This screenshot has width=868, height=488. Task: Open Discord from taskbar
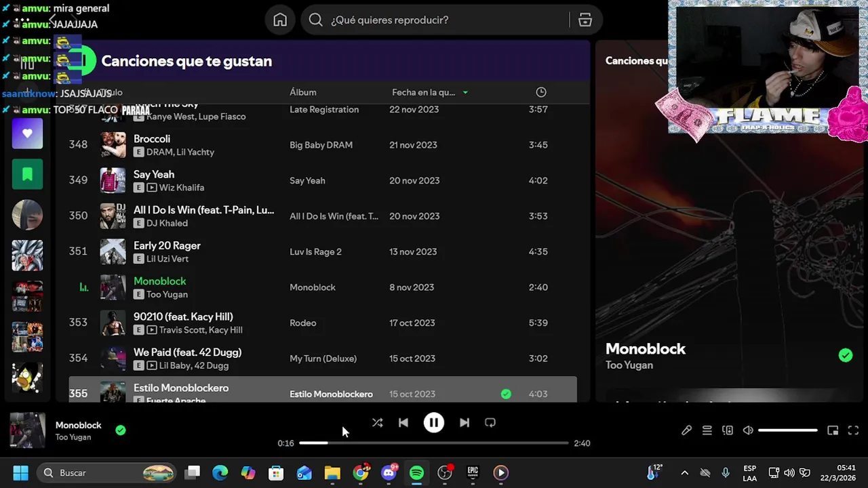coord(389,473)
